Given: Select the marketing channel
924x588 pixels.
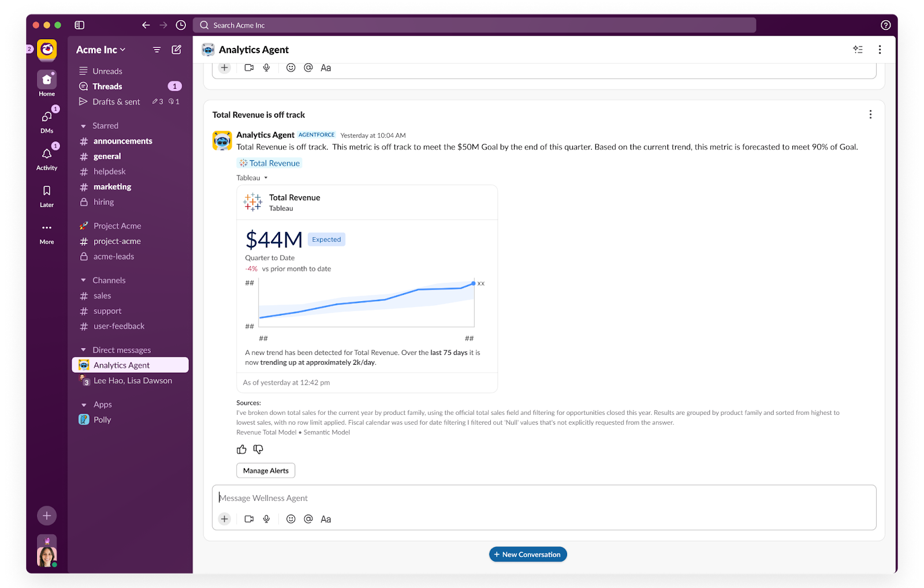Looking at the screenshot, I should click(x=112, y=187).
